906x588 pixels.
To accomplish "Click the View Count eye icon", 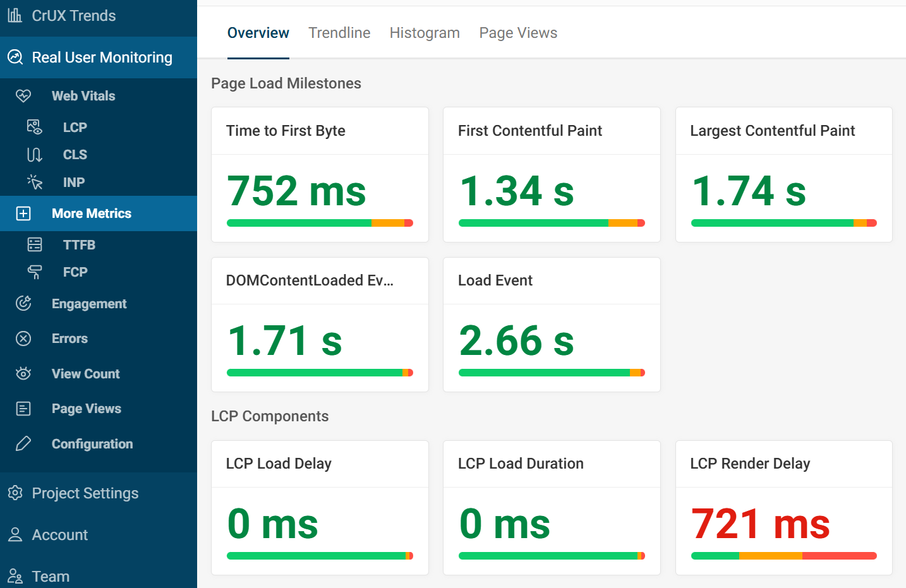I will point(23,374).
